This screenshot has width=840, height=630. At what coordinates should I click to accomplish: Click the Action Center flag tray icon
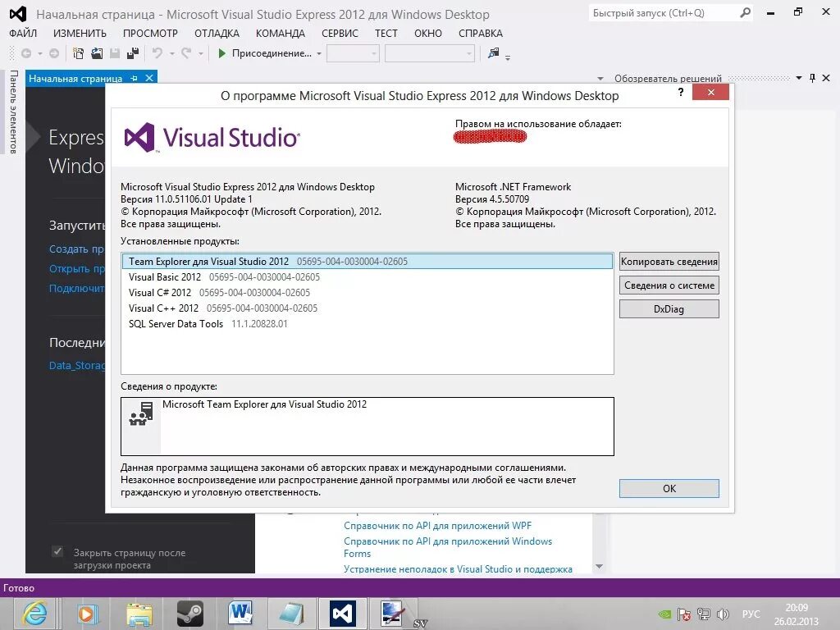(684, 614)
